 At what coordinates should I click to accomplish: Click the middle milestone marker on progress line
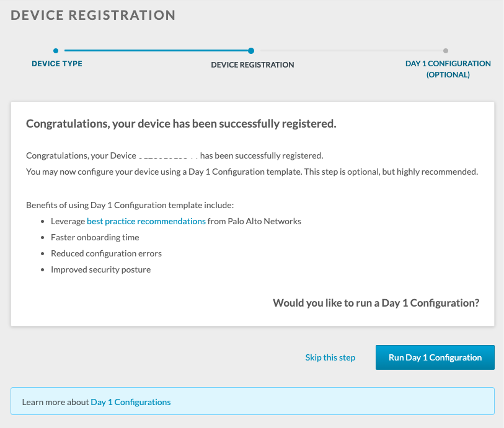[x=252, y=51]
